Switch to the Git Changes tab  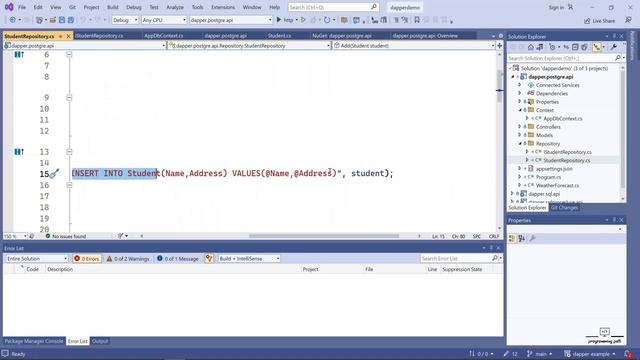click(x=564, y=208)
